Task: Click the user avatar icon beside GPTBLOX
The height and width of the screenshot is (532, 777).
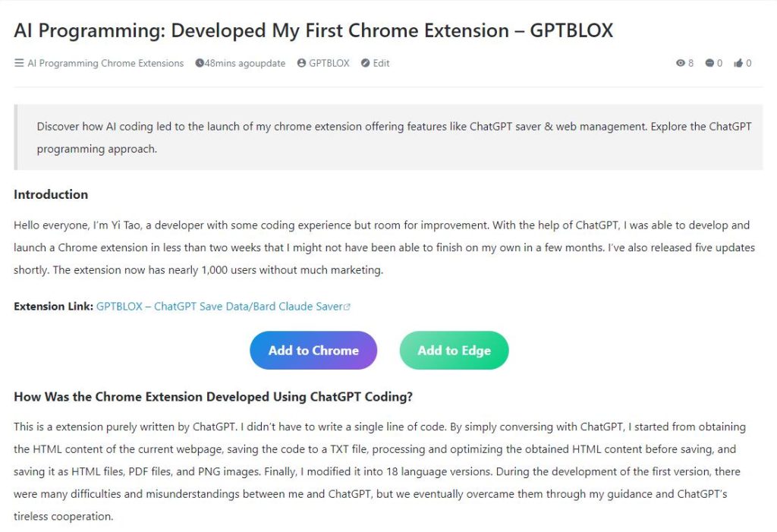Action: [301, 63]
